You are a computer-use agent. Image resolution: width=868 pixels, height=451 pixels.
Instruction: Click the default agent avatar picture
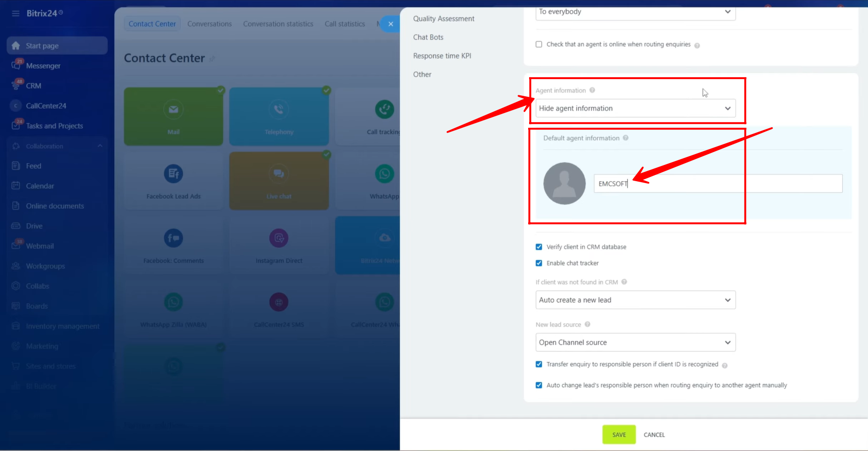click(x=564, y=184)
